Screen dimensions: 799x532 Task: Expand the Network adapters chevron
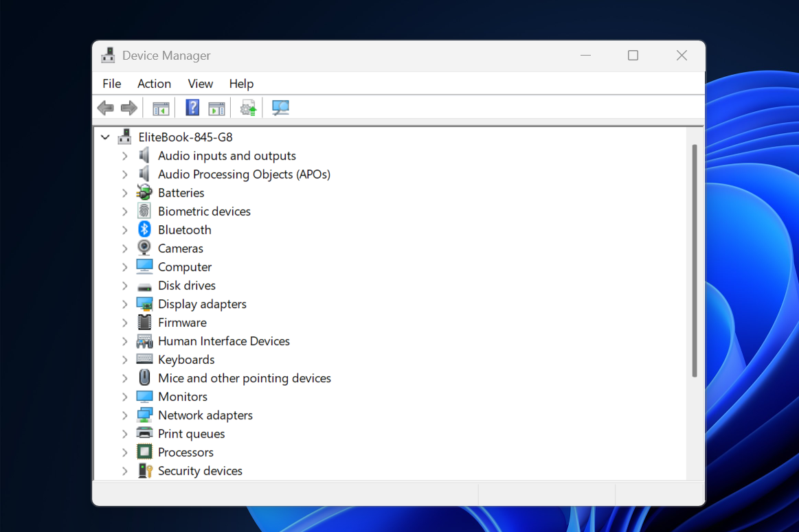pos(125,415)
